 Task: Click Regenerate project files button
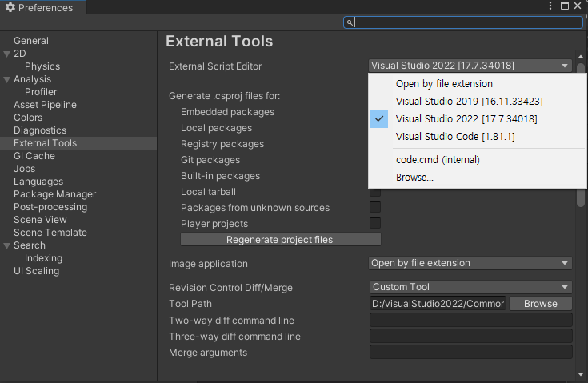[x=280, y=240]
